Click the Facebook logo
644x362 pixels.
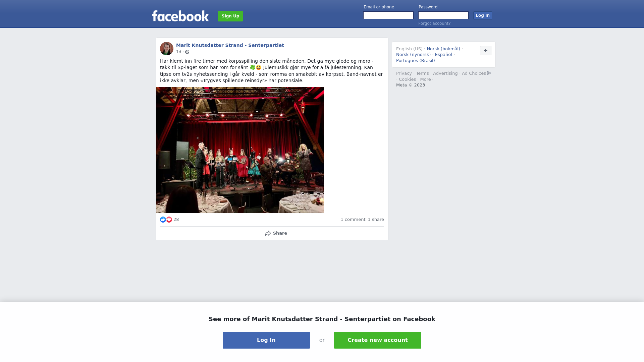pyautogui.click(x=180, y=16)
